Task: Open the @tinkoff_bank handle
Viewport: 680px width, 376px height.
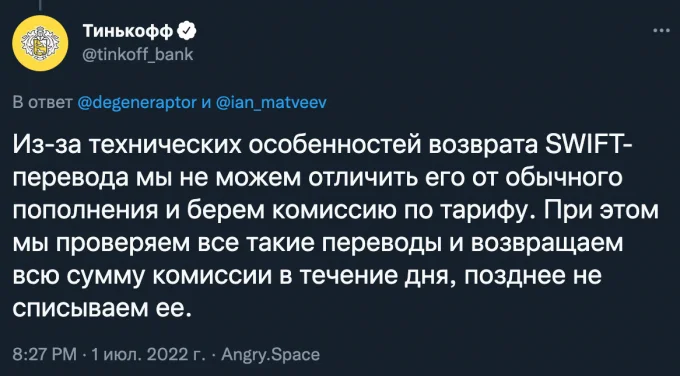Action: (x=137, y=55)
